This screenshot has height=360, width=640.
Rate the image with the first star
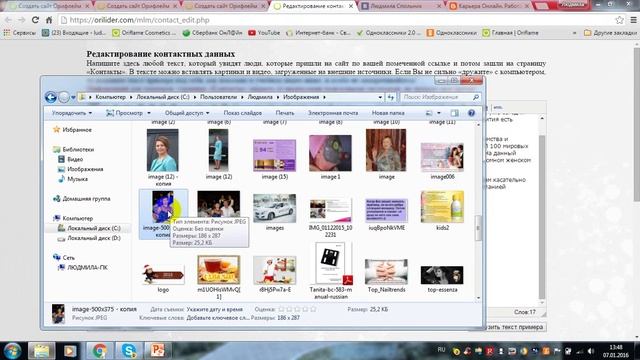point(281,309)
